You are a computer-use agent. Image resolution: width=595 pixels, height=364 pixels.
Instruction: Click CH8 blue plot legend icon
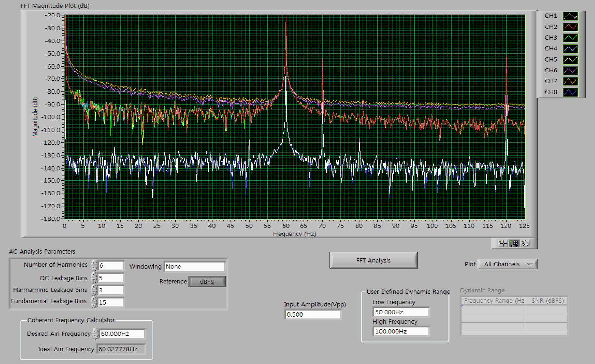(x=570, y=92)
